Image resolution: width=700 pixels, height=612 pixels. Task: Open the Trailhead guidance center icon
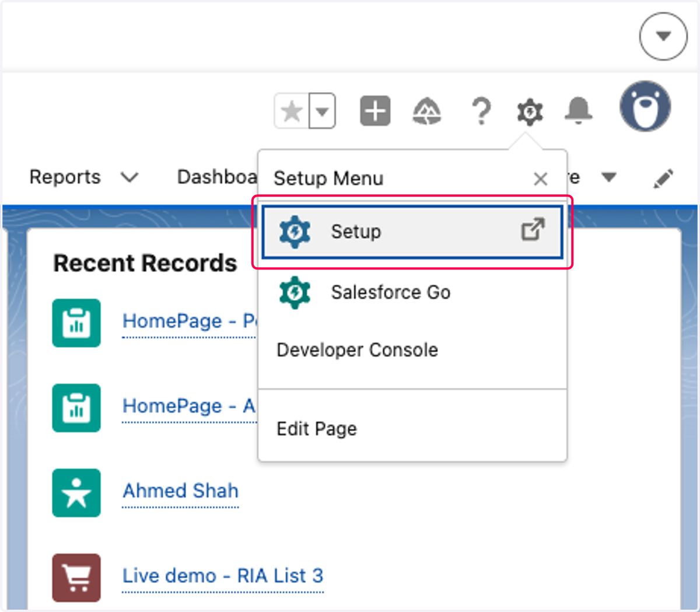(x=427, y=111)
